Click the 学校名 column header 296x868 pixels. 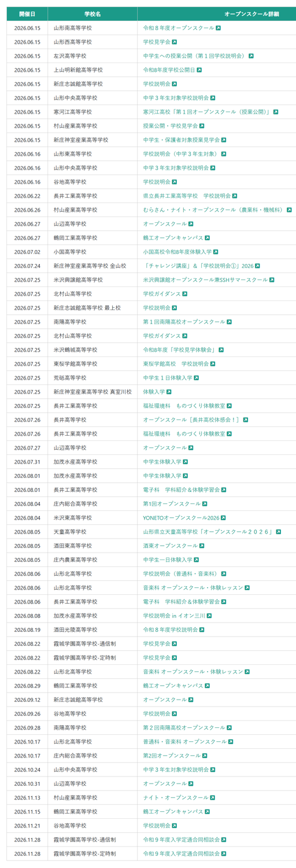92,13
